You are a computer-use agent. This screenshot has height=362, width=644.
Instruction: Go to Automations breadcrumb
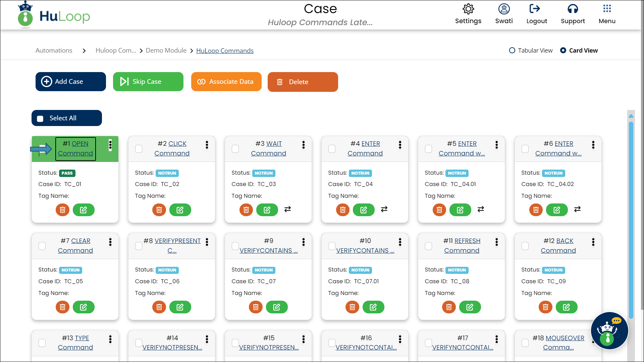(x=54, y=50)
